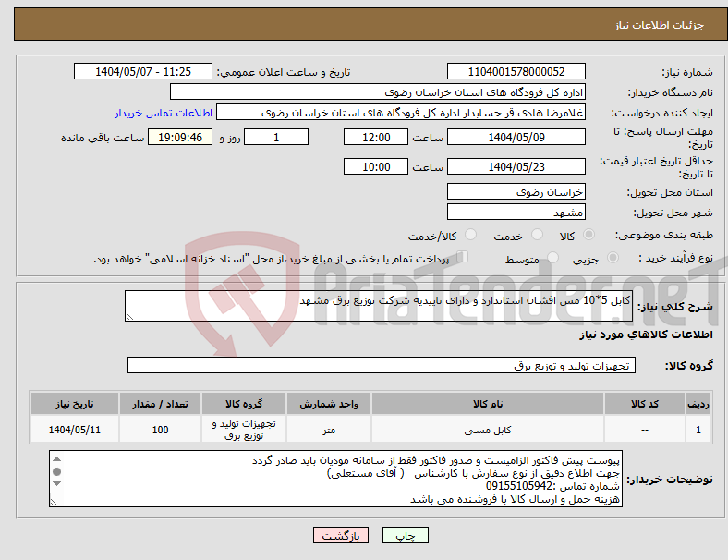The width and height of the screenshot is (728, 560).
Task: Click the گروه کالا column header
Action: (244, 404)
